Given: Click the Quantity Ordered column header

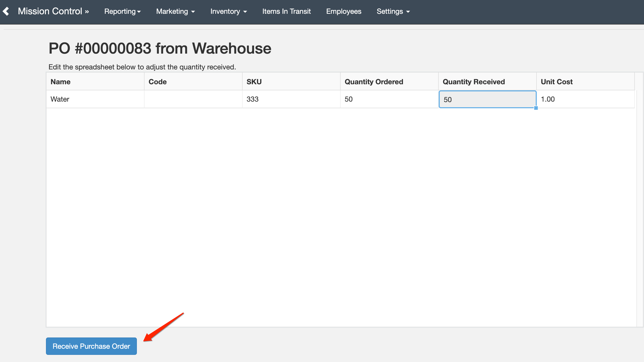Looking at the screenshot, I should 389,81.
